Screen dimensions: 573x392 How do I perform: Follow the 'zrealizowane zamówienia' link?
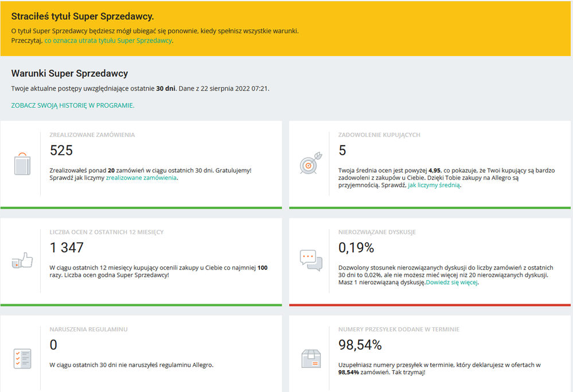pos(141,178)
